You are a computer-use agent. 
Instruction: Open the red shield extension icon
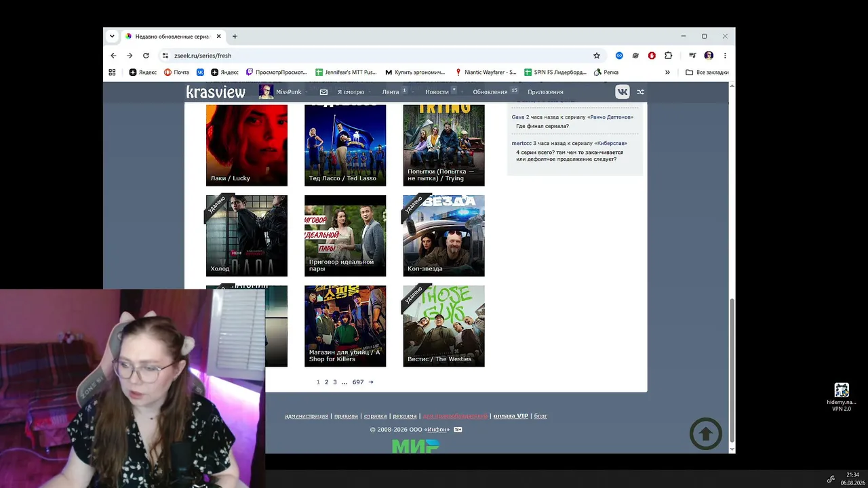tap(652, 56)
